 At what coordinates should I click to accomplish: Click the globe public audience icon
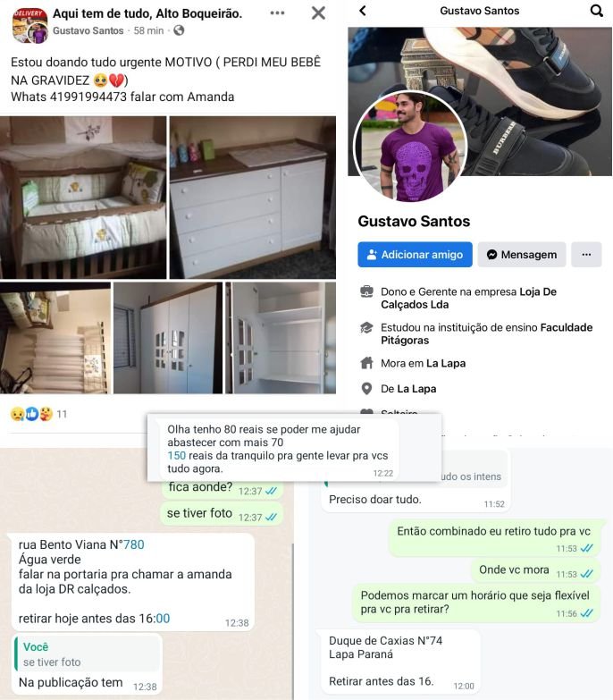pos(179,30)
